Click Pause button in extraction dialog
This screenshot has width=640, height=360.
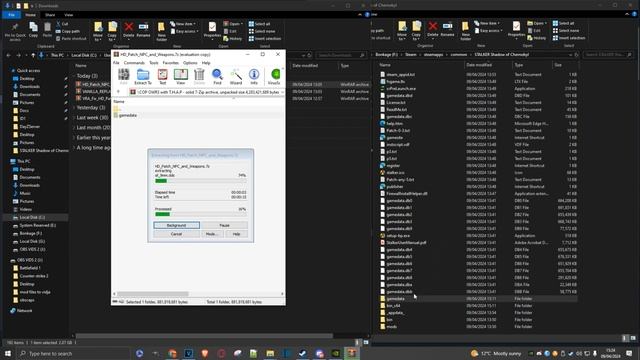pos(224,225)
